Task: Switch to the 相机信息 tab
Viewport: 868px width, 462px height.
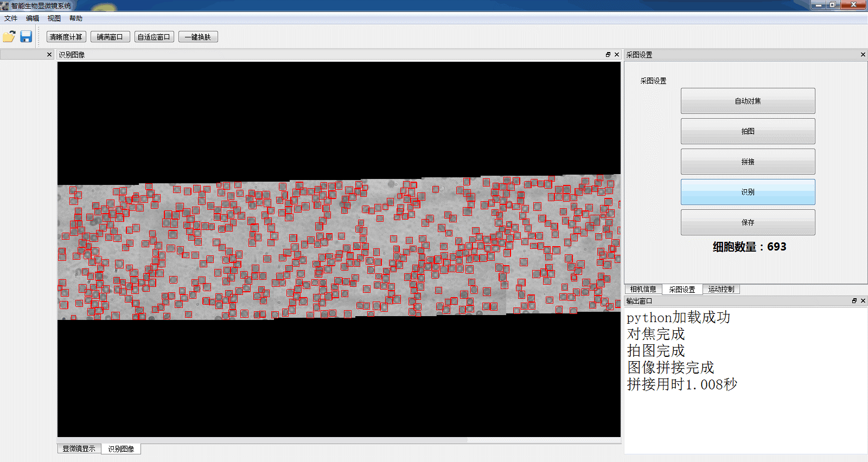Action: coord(643,290)
